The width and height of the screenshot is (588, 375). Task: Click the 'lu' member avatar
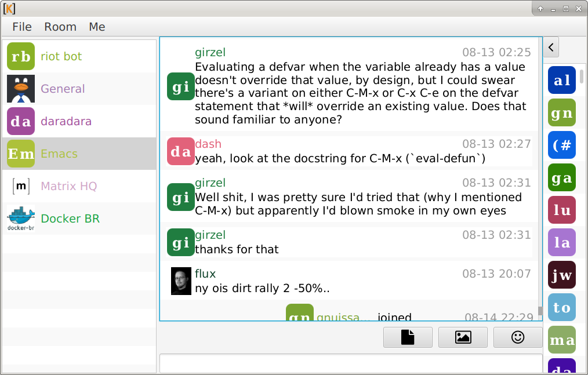[x=561, y=210]
